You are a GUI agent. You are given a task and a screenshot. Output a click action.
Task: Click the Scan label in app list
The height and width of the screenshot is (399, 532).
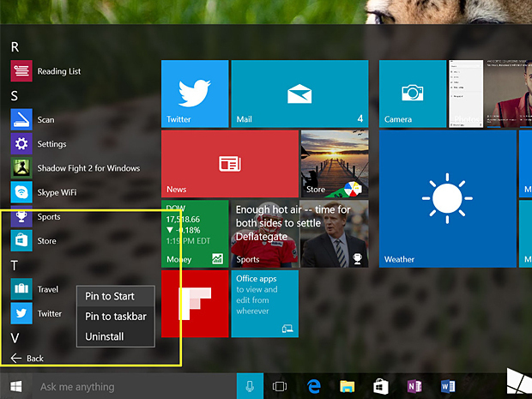pyautogui.click(x=45, y=120)
